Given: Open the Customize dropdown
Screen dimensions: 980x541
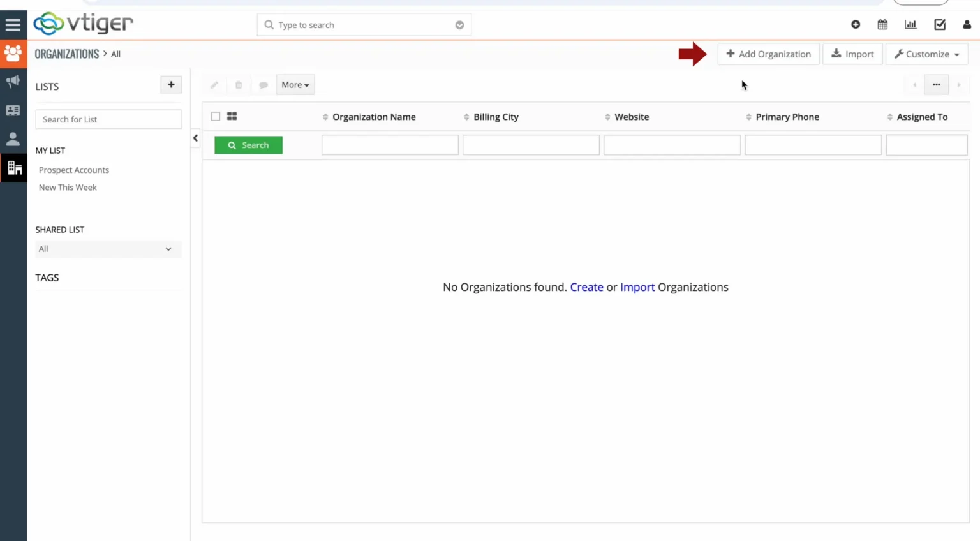Looking at the screenshot, I should [926, 54].
